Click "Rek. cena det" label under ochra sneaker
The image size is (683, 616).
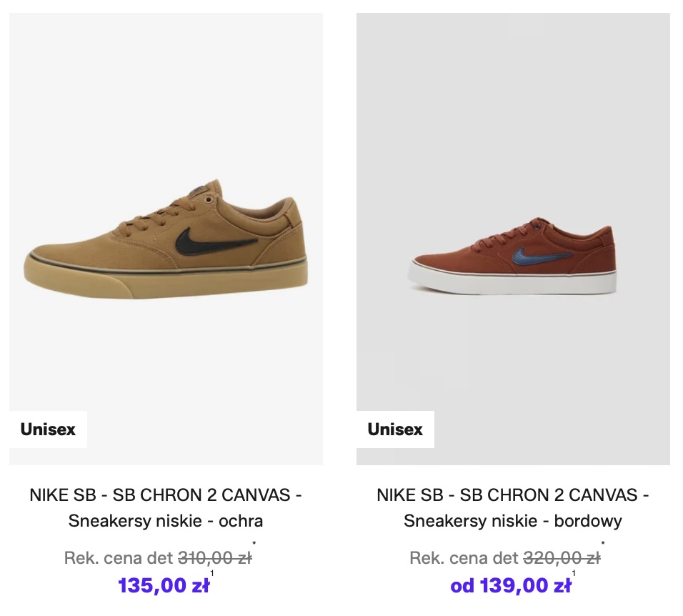(x=118, y=558)
